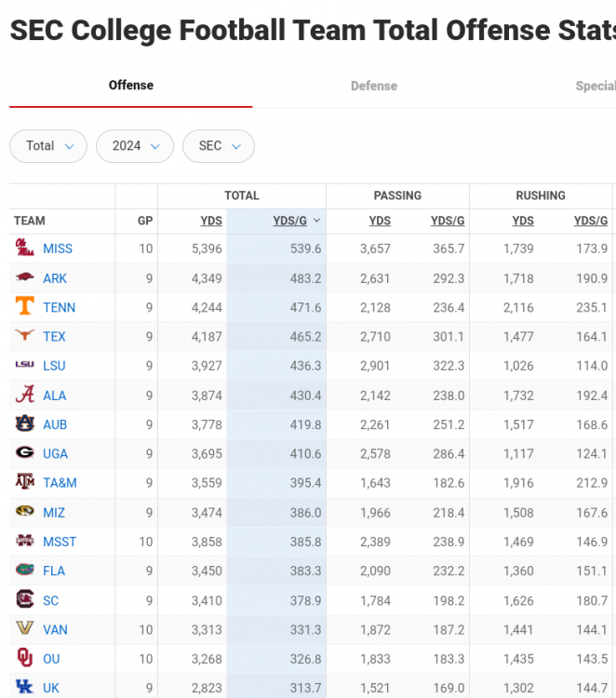The image size is (616, 698).
Task: Switch to the Defense tab
Action: (374, 86)
